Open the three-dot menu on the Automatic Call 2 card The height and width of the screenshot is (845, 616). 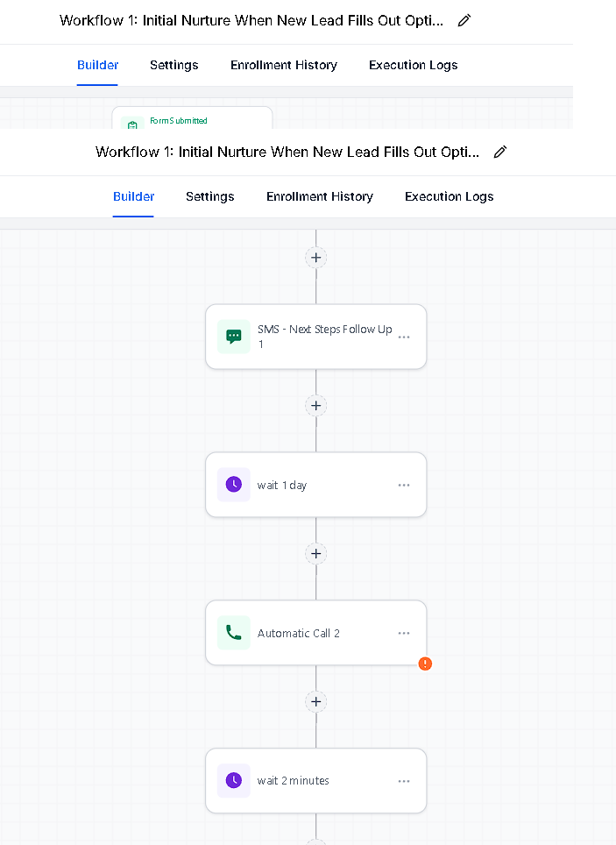click(x=404, y=633)
